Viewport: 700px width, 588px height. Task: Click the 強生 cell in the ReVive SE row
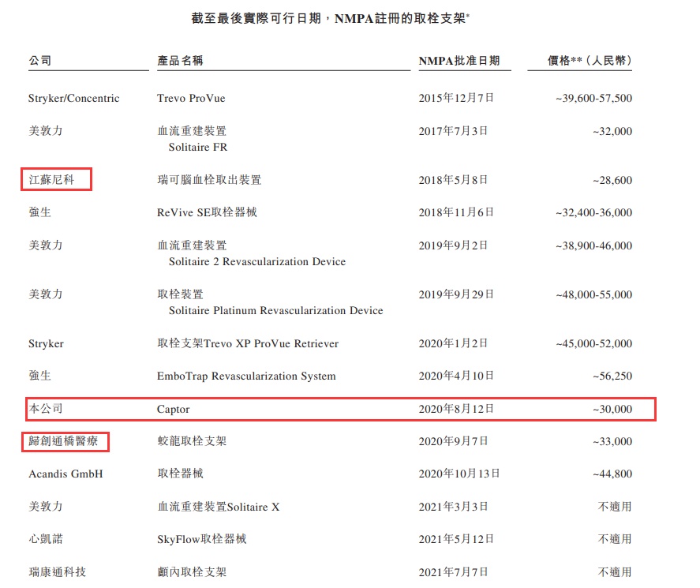(x=40, y=212)
